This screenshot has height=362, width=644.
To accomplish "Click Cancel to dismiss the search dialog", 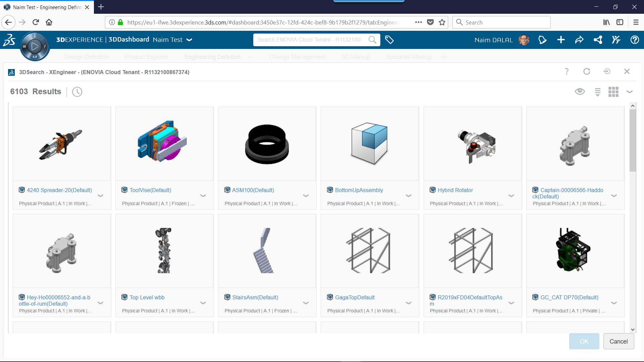I will (x=618, y=342).
